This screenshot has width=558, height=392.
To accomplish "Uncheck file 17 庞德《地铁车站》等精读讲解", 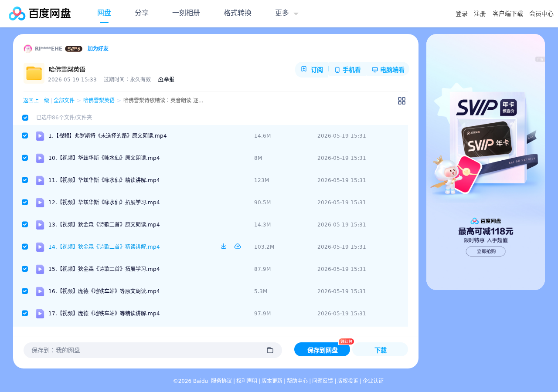I will (25, 313).
